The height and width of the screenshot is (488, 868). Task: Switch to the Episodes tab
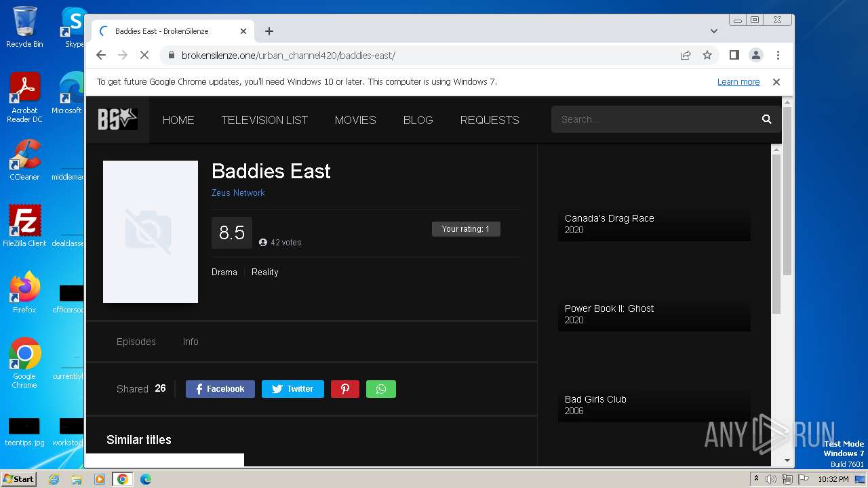[136, 342]
